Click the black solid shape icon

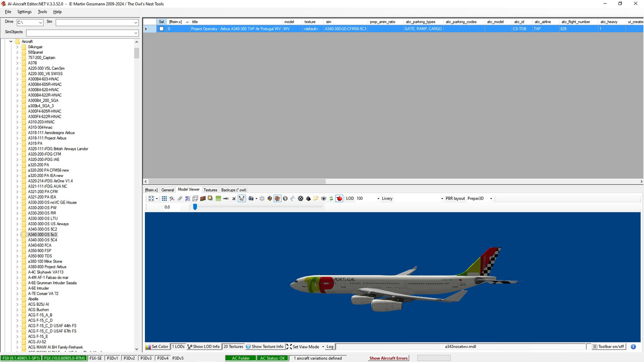pyautogui.click(x=308, y=198)
